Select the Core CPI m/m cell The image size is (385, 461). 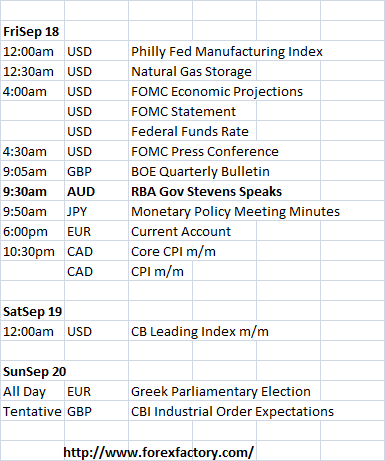[173, 252]
